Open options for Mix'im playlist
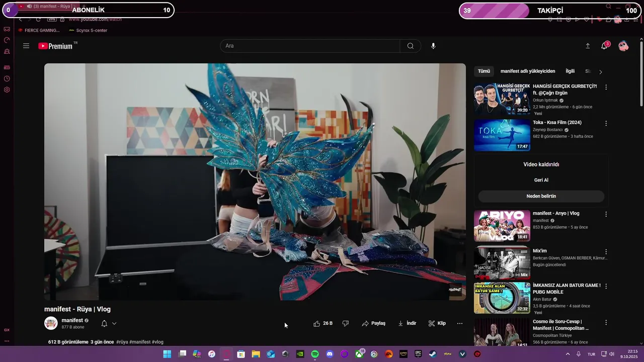The height and width of the screenshot is (362, 644). [606, 251]
